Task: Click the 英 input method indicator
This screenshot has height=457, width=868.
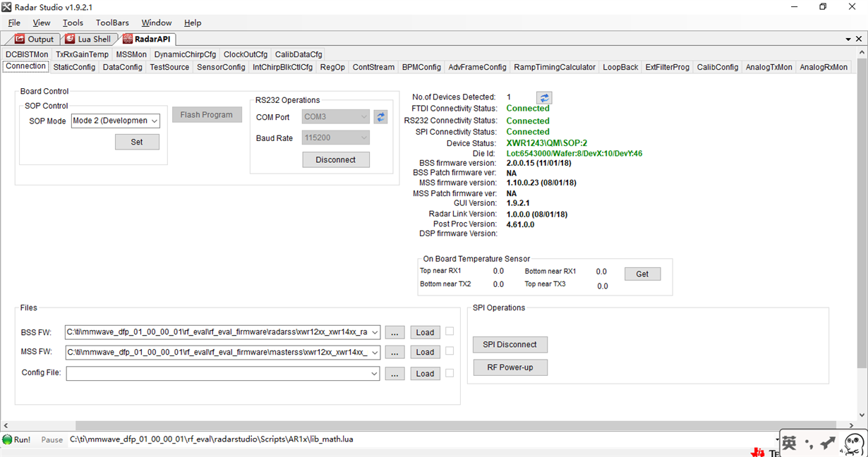Action: [789, 444]
